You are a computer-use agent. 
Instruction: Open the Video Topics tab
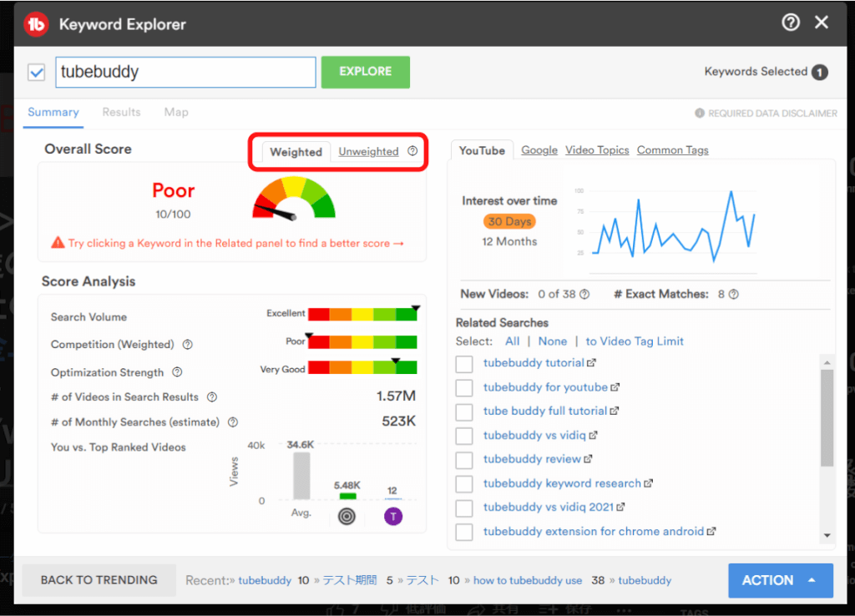click(x=597, y=150)
